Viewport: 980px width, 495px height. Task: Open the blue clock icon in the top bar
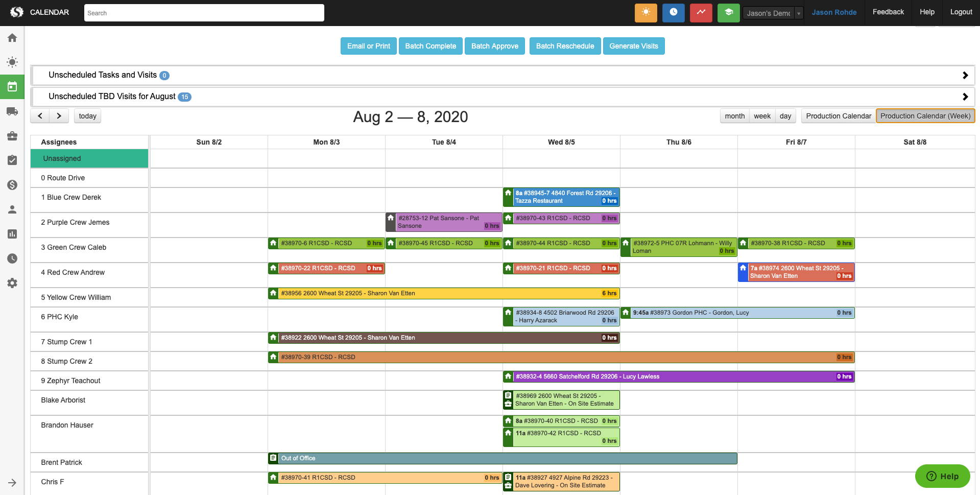click(673, 13)
